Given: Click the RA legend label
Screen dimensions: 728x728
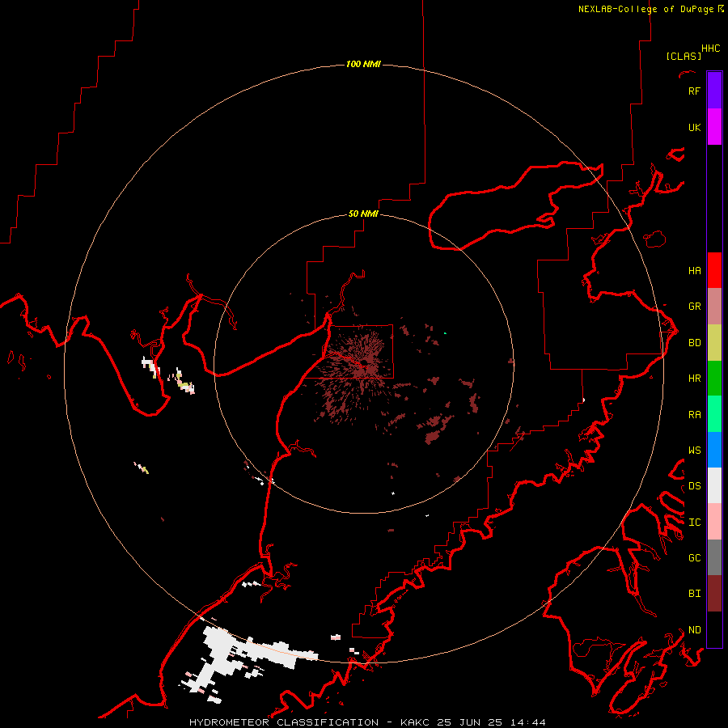Looking at the screenshot, I should click(694, 415).
